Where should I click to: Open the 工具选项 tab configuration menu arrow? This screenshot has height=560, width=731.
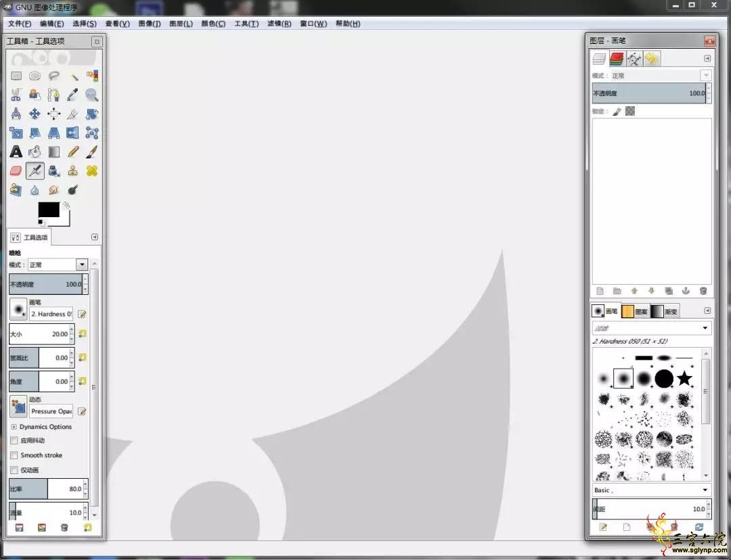pyautogui.click(x=95, y=237)
